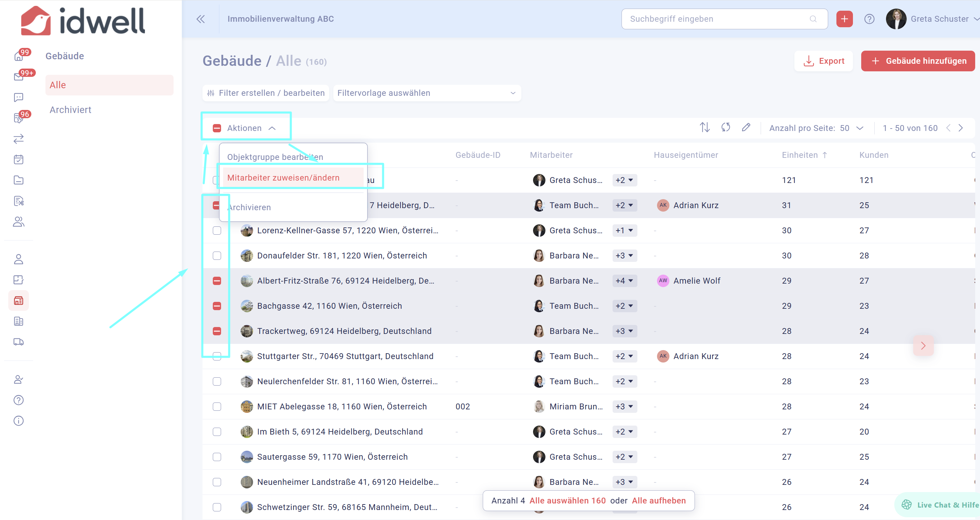Open the help question mark in header
Image resolution: width=980 pixels, height=520 pixels.
(869, 19)
